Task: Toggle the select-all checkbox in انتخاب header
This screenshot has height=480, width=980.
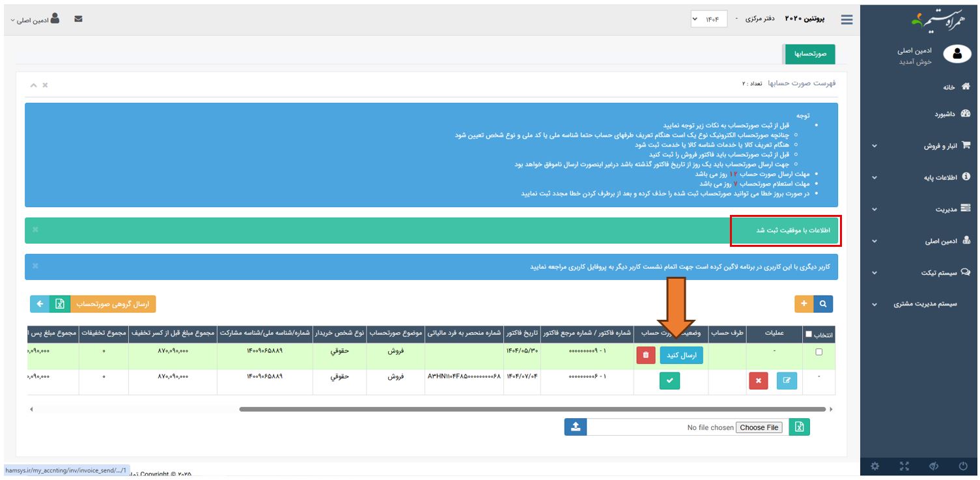Action: pyautogui.click(x=808, y=334)
